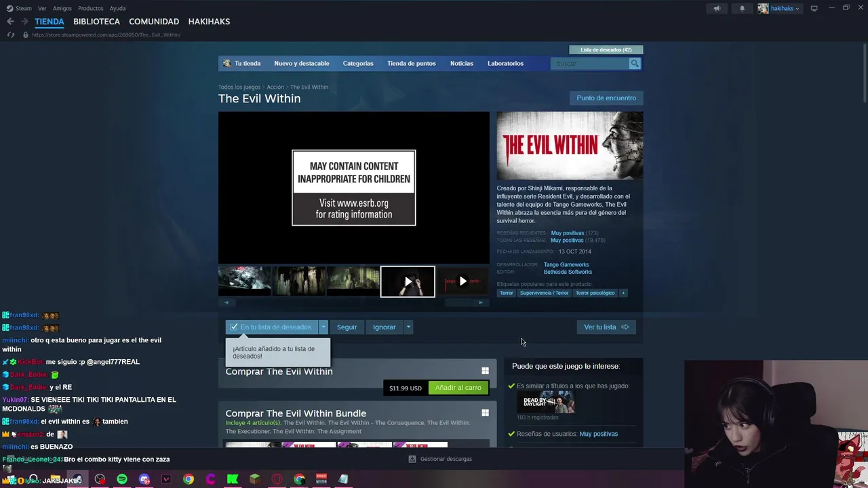The width and height of the screenshot is (868, 488).
Task: Click the lock icon beside the store URL
Action: 25,35
